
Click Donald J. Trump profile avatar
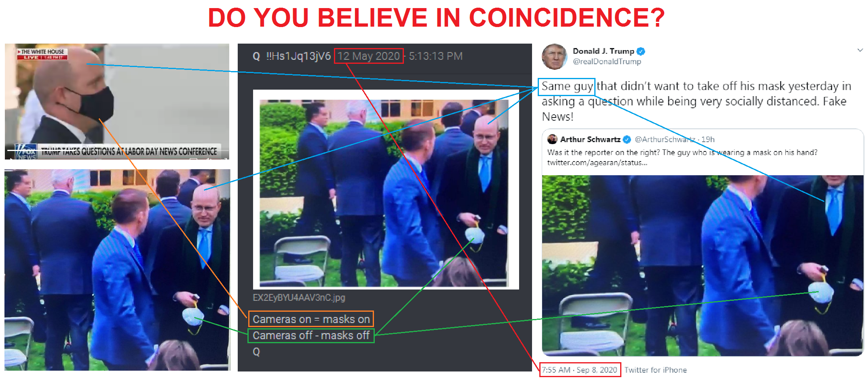pos(554,57)
